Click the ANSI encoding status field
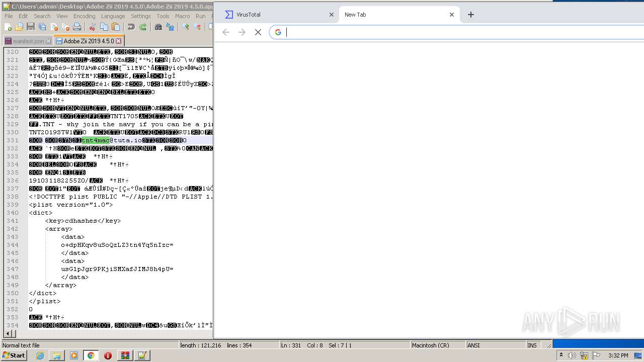Image resolution: width=644 pixels, height=362 pixels. pyautogui.click(x=496, y=345)
